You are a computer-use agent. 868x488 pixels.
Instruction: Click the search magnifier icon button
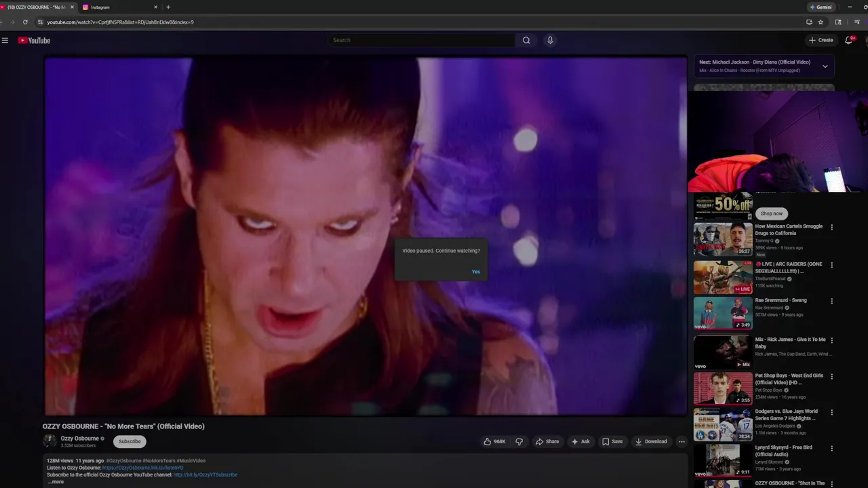pyautogui.click(x=526, y=40)
